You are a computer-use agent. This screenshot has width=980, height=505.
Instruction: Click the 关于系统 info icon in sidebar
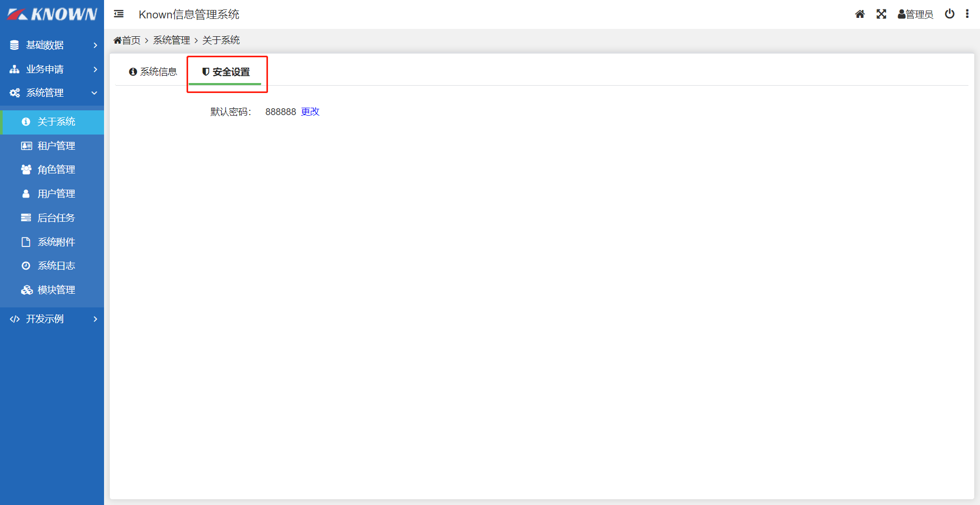[26, 122]
